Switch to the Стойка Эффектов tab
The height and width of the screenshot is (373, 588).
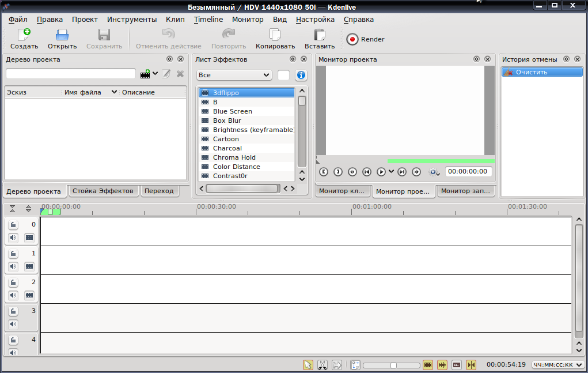(103, 191)
